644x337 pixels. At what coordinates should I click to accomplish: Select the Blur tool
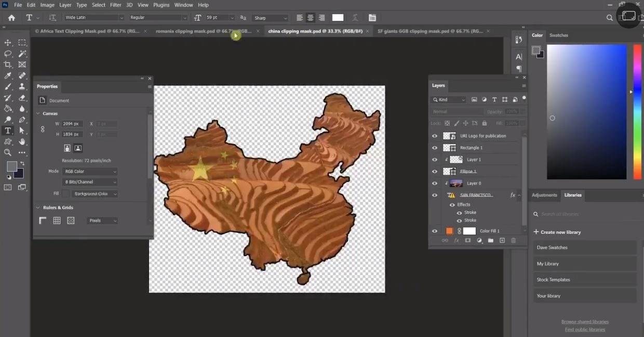[22, 109]
